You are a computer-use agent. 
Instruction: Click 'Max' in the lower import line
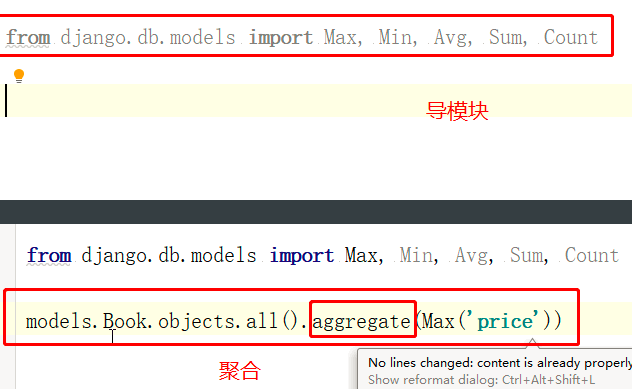coord(361,256)
